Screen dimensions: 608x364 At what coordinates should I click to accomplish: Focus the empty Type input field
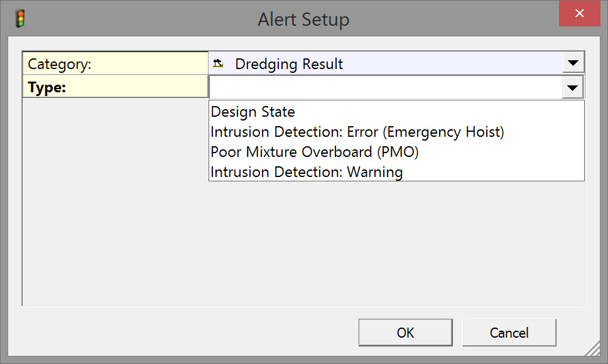384,88
